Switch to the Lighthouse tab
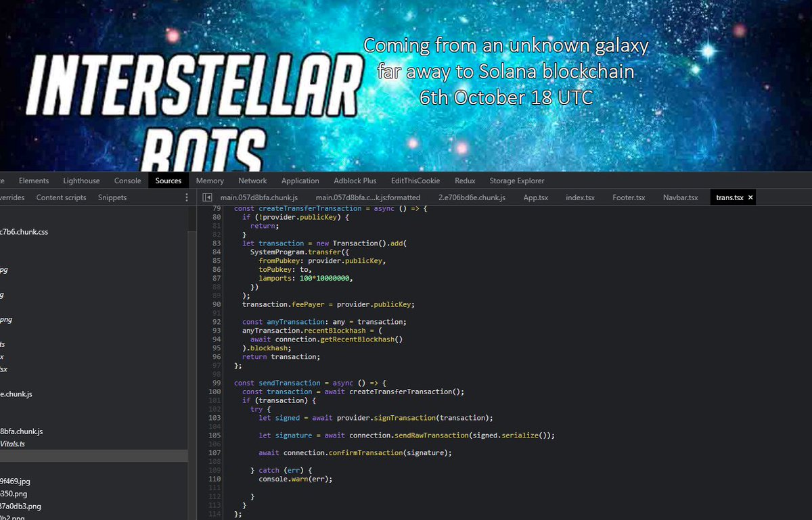The height and width of the screenshot is (520, 812). 81,181
